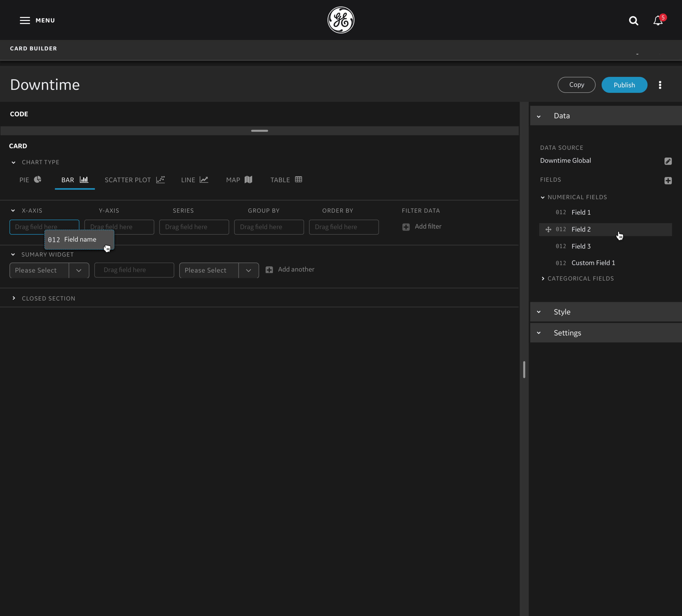The height and width of the screenshot is (616, 682).
Task: Click the Field 2 drag handle icon
Action: [x=548, y=229]
